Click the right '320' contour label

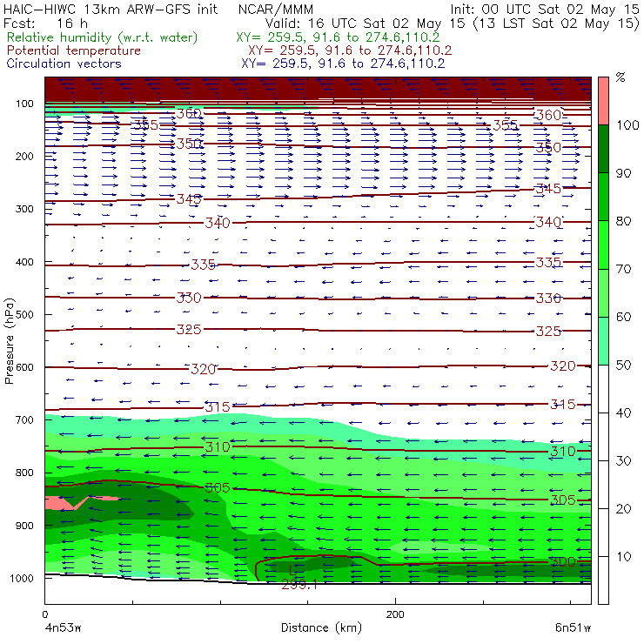click(563, 366)
